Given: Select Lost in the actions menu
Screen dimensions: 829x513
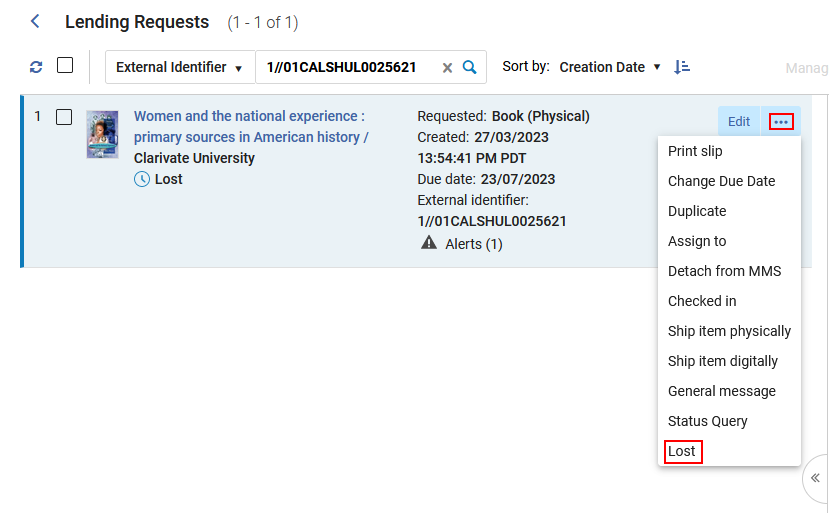Looking at the screenshot, I should click(x=682, y=451).
